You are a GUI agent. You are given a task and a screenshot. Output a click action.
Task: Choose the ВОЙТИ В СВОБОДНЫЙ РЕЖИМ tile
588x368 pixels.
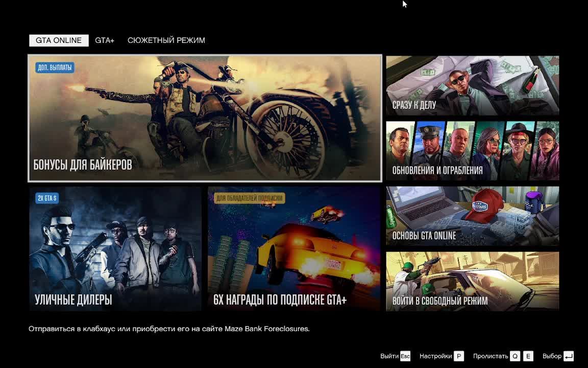point(473,281)
